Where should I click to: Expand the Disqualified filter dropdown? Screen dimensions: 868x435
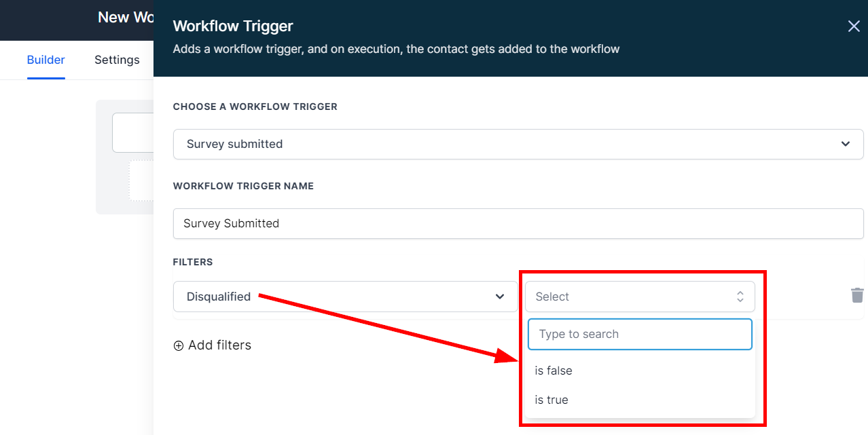point(345,297)
